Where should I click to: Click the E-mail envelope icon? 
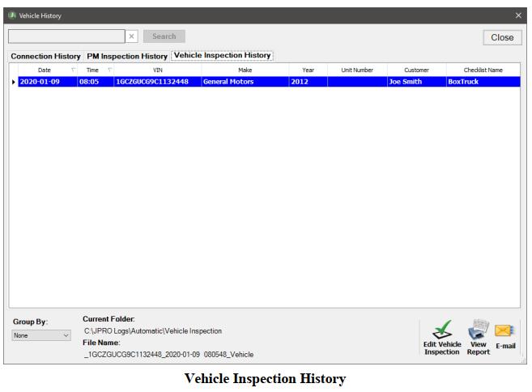[504, 330]
